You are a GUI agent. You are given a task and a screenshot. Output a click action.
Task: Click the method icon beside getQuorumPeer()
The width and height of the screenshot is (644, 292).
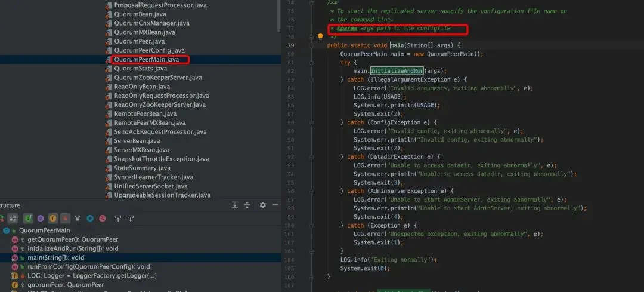point(15,240)
